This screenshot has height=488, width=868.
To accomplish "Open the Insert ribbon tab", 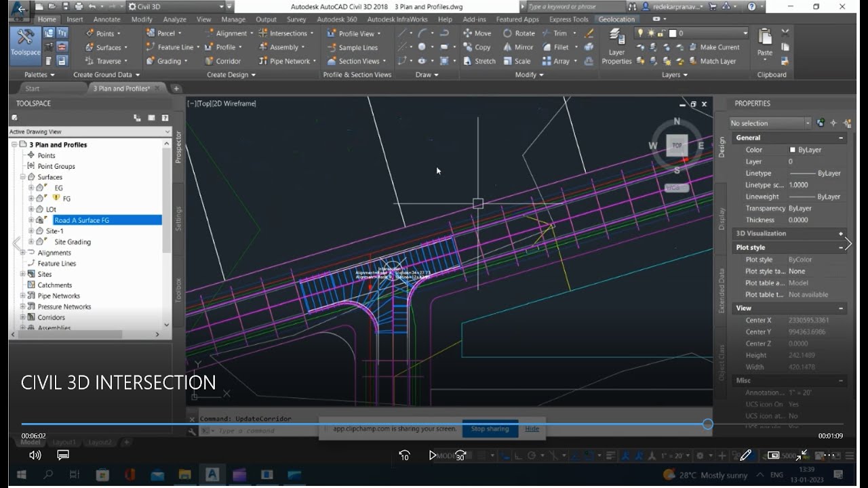I will 75,20.
